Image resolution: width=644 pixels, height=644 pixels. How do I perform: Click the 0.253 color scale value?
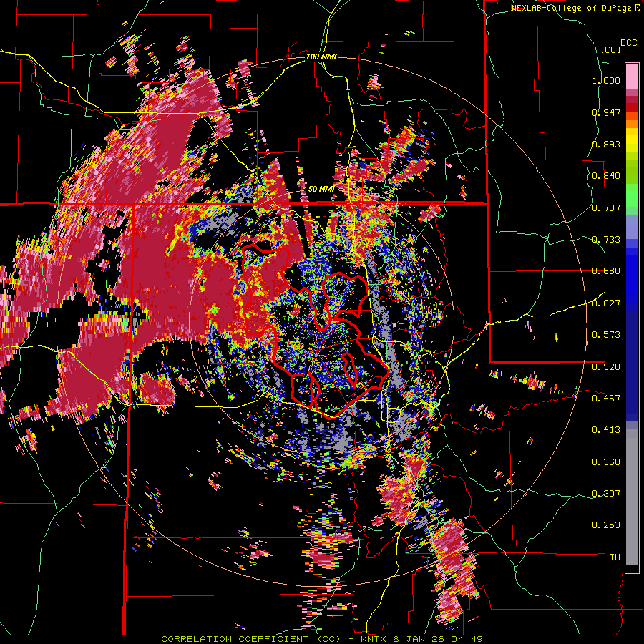pyautogui.click(x=606, y=525)
